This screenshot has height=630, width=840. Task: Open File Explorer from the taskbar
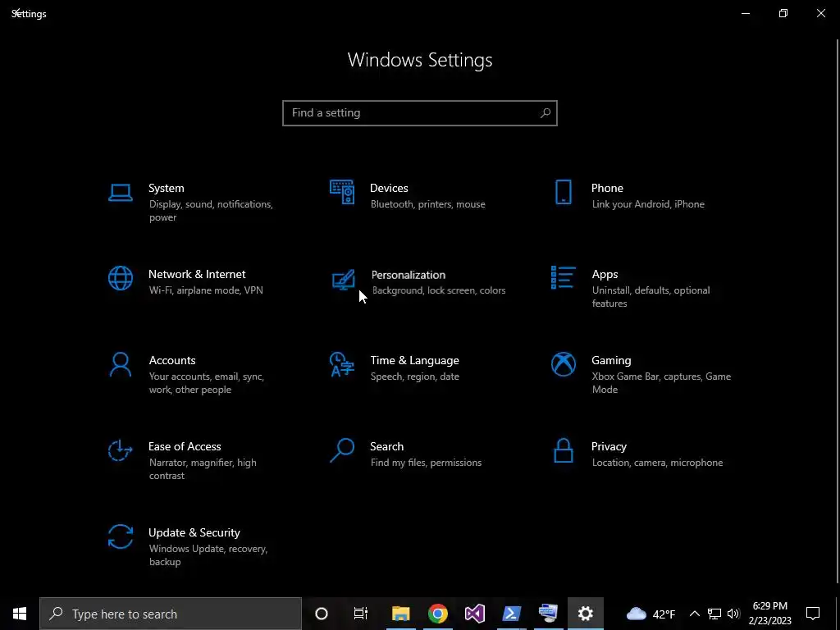(400, 614)
